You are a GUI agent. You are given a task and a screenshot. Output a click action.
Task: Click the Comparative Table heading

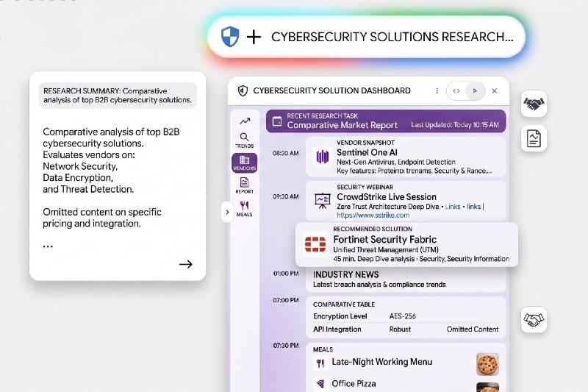point(344,304)
